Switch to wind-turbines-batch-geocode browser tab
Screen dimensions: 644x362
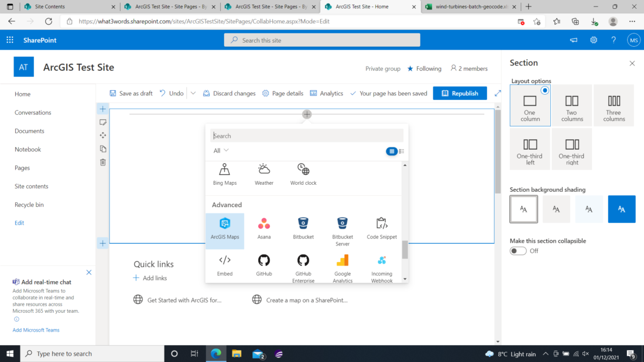pyautogui.click(x=471, y=6)
